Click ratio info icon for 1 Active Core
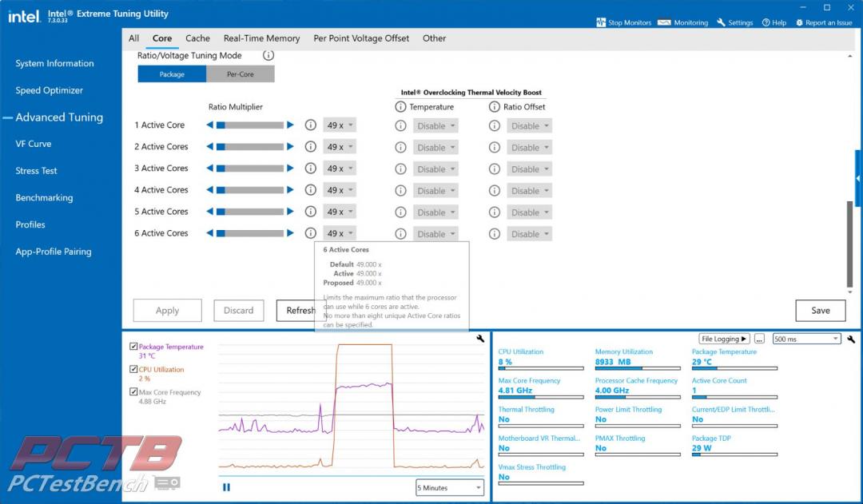This screenshot has width=863, height=504. pos(310,125)
